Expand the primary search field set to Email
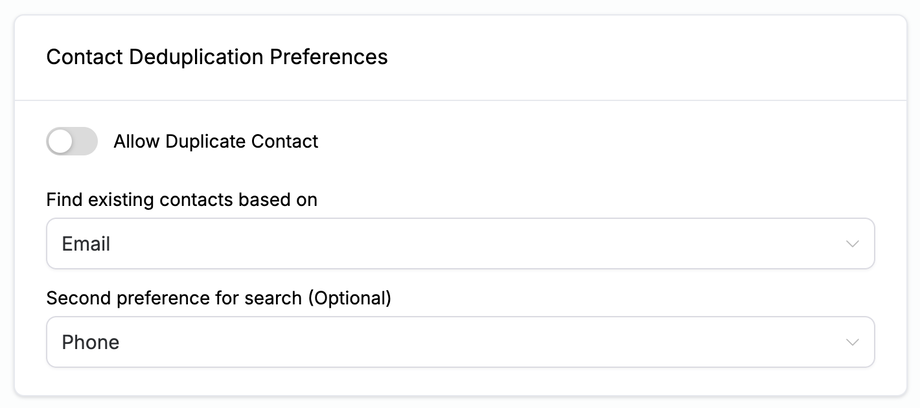The height and width of the screenshot is (408, 920). click(x=460, y=244)
